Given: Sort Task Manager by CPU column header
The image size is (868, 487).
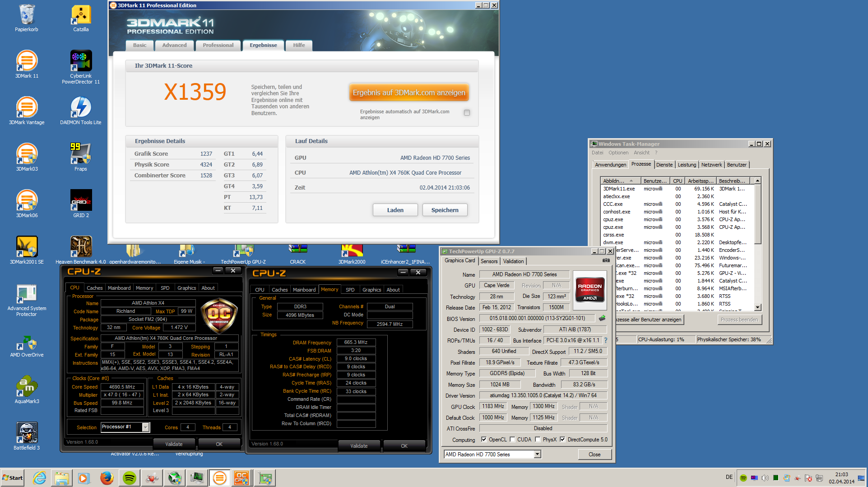Looking at the screenshot, I should pyautogui.click(x=677, y=181).
